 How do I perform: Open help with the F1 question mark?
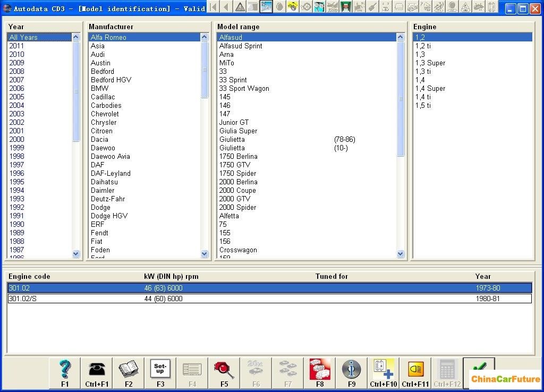click(65, 373)
